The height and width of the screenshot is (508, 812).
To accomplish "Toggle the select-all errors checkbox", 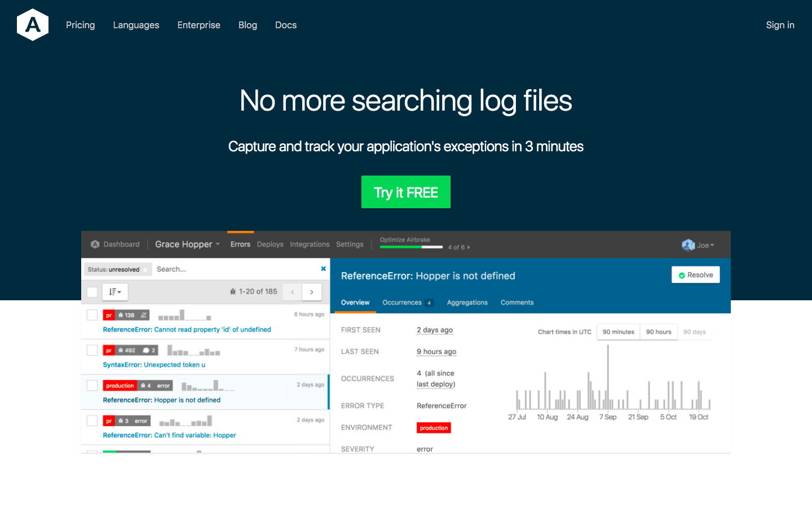I will click(x=92, y=292).
